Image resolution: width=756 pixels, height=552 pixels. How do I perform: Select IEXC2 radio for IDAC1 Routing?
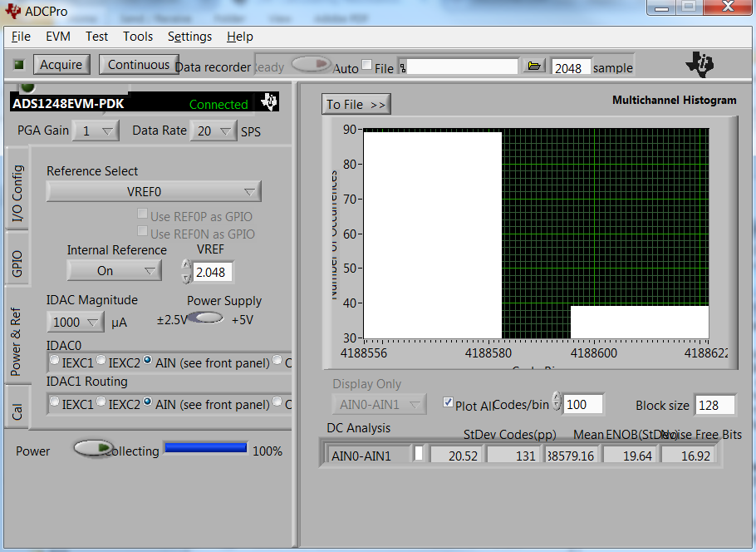pyautogui.click(x=101, y=401)
